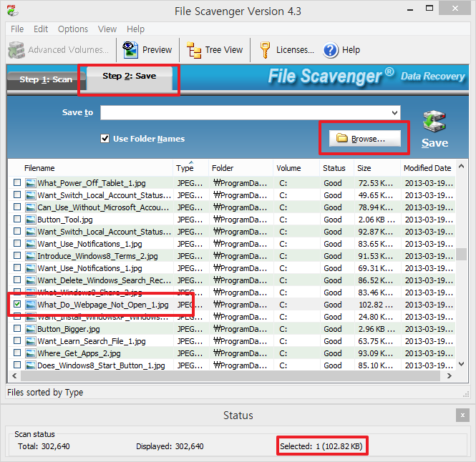476x462 pixels.
Task: Check the Want_Learn_Search_File_1.jpg checkbox
Action: (17, 340)
